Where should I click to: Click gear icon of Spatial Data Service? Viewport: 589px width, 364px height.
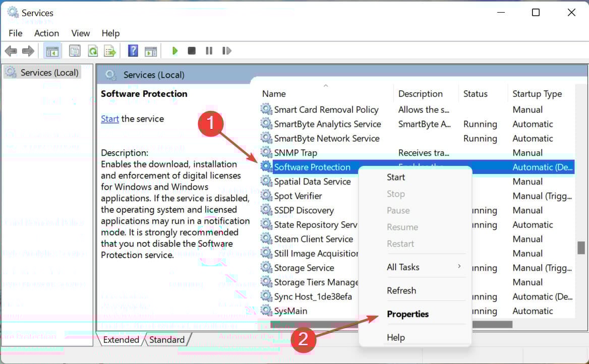[x=266, y=181]
